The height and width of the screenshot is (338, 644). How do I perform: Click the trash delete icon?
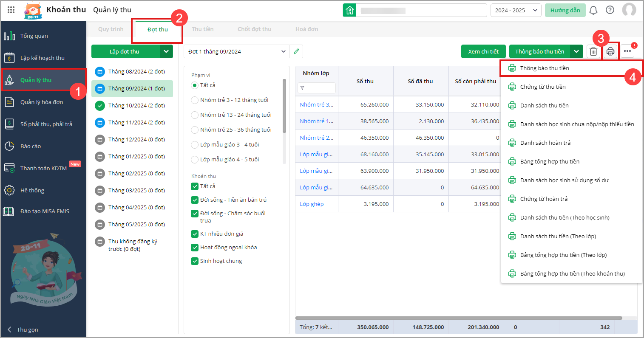point(593,52)
